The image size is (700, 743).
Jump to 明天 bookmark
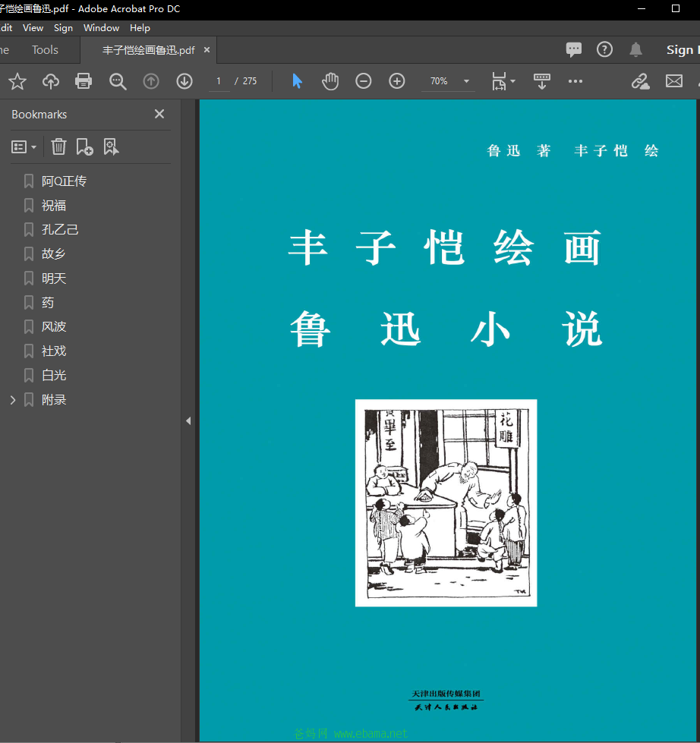click(x=54, y=279)
